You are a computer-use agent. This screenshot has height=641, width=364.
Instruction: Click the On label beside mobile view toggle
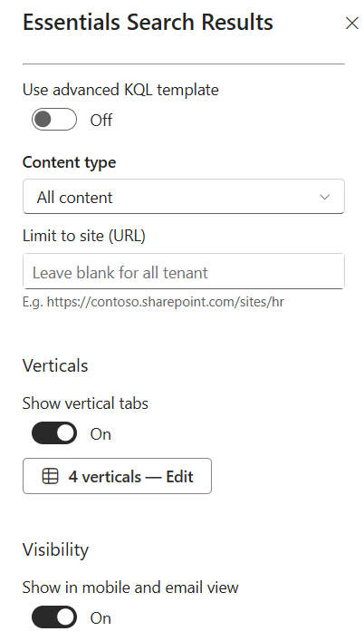(x=101, y=617)
